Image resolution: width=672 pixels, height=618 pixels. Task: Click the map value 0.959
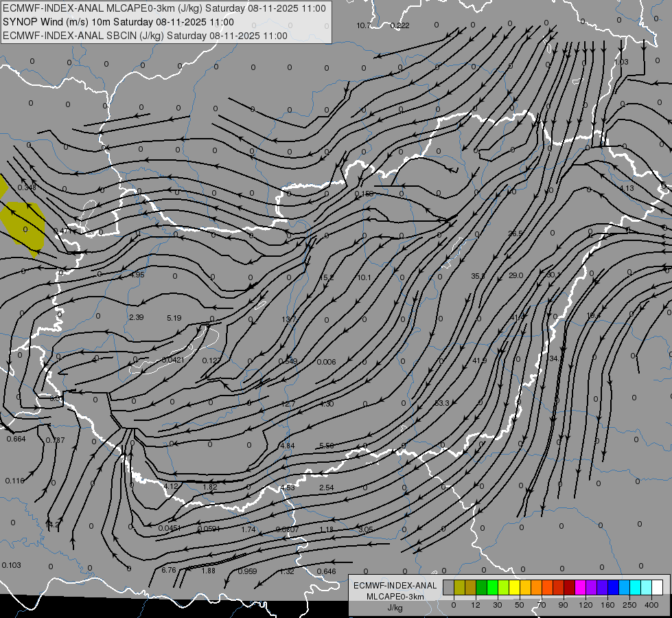click(x=247, y=571)
